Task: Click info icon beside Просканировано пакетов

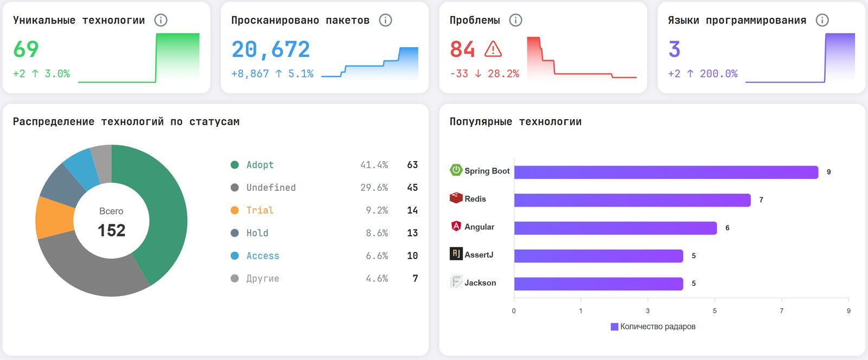Action: [x=385, y=20]
